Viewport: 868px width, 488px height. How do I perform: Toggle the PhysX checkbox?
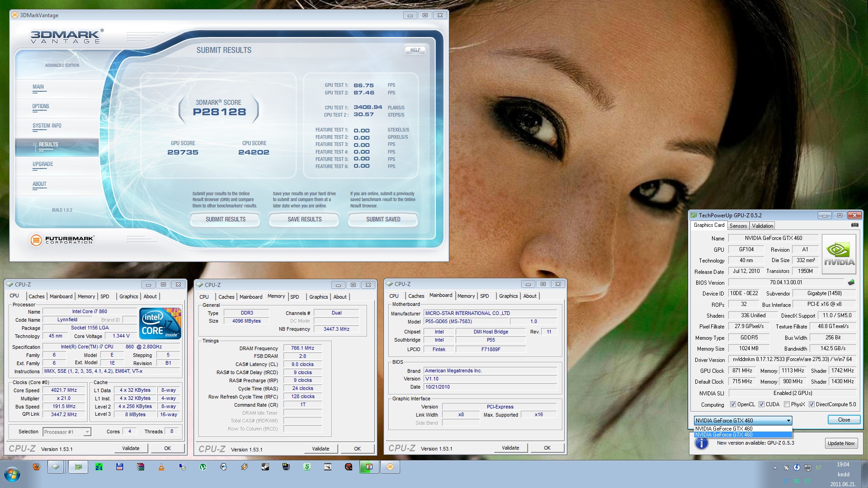[787, 404]
